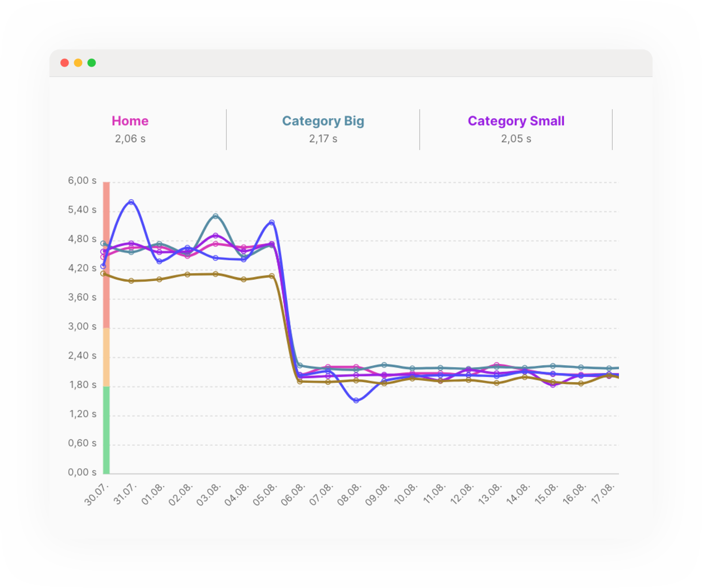Minimize the window with the yellow button

click(x=78, y=63)
